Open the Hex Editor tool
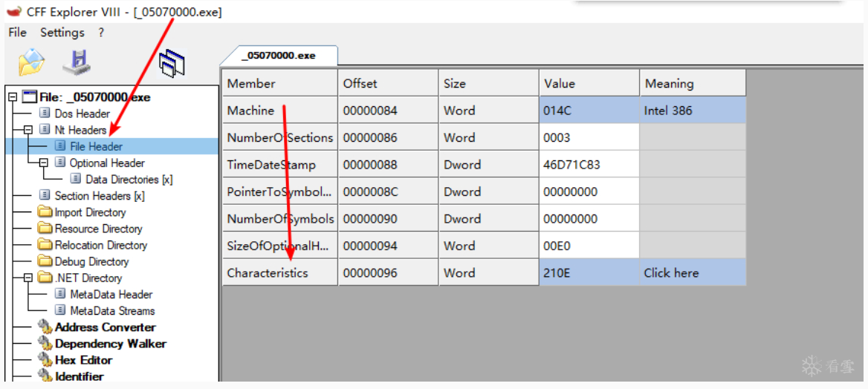This screenshot has height=389, width=868. point(83,360)
